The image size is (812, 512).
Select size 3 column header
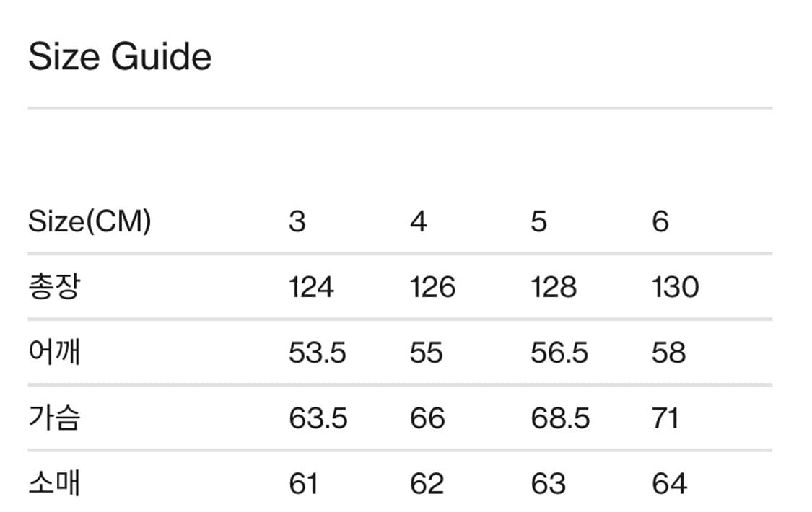click(297, 221)
